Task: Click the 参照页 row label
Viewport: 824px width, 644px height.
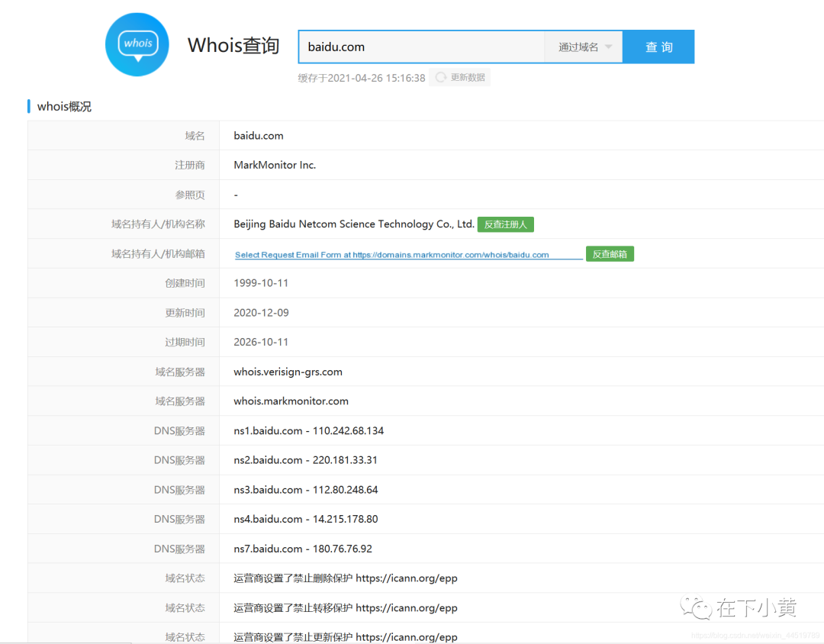Action: coord(190,195)
